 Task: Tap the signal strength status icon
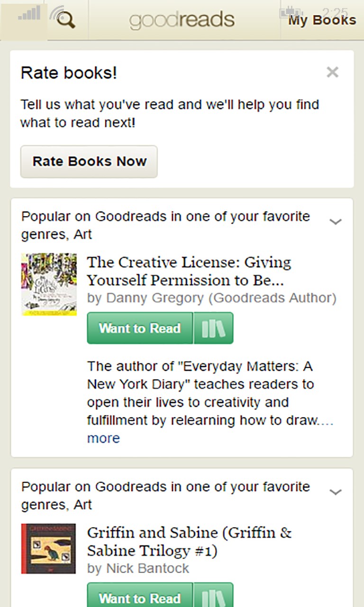(29, 13)
